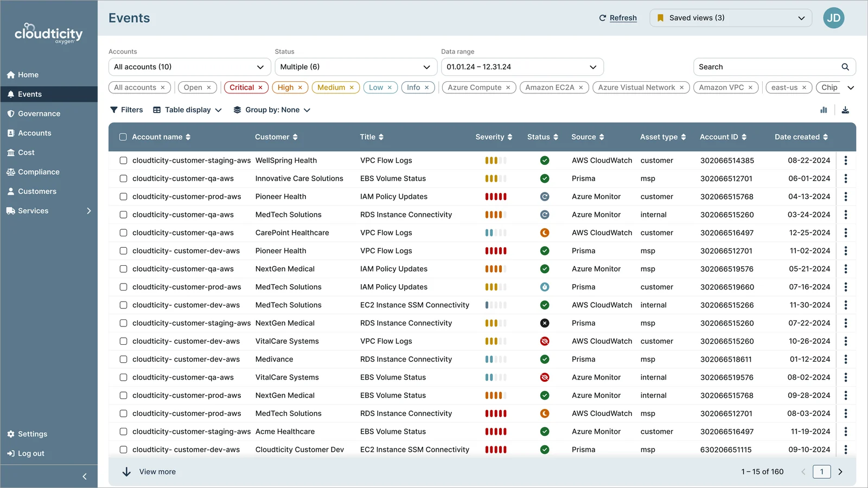Download events with the export icon

845,110
